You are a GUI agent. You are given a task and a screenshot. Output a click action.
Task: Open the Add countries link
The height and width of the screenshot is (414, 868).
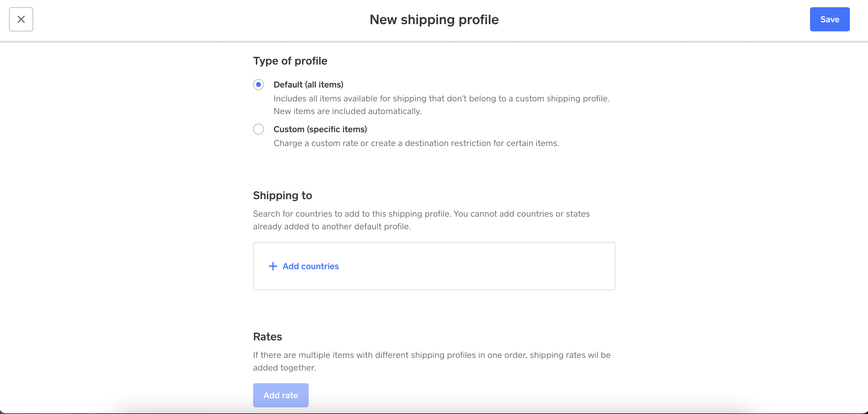[311, 266]
